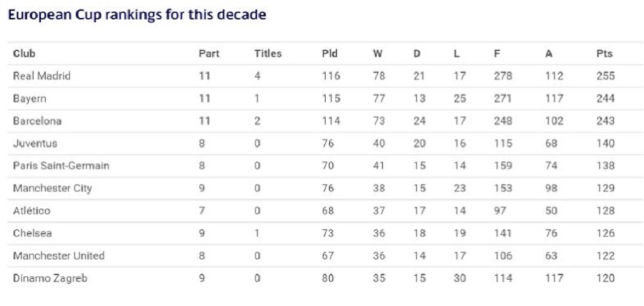Sort by the Pts column header
Screen dimensions: 644x306
pos(604,54)
